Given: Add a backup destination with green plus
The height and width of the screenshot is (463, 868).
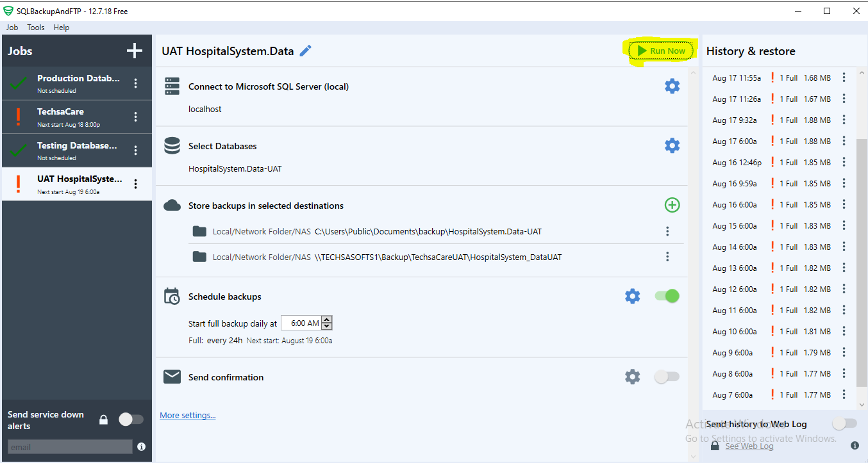Looking at the screenshot, I should click(x=672, y=205).
